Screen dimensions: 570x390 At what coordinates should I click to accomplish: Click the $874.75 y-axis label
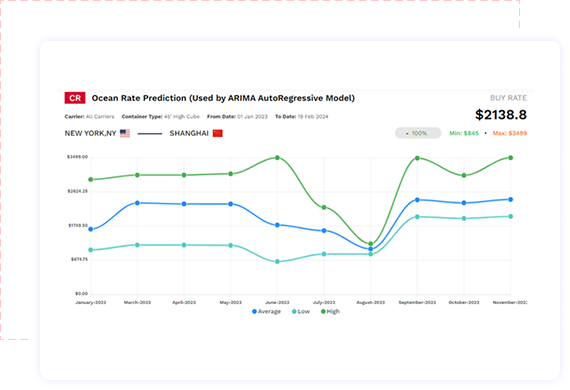pos(79,260)
